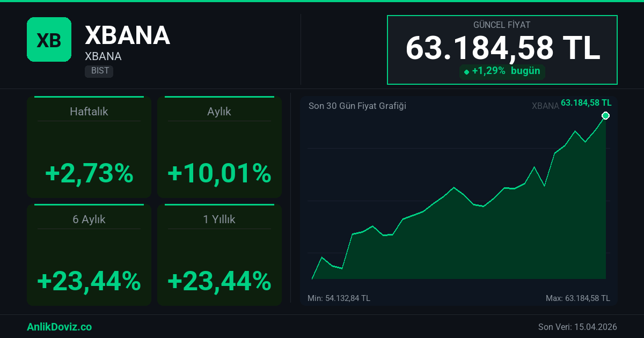This screenshot has height=338, width=644.
Task: Select the large current price 63.184,58 TL
Action: 502,48
